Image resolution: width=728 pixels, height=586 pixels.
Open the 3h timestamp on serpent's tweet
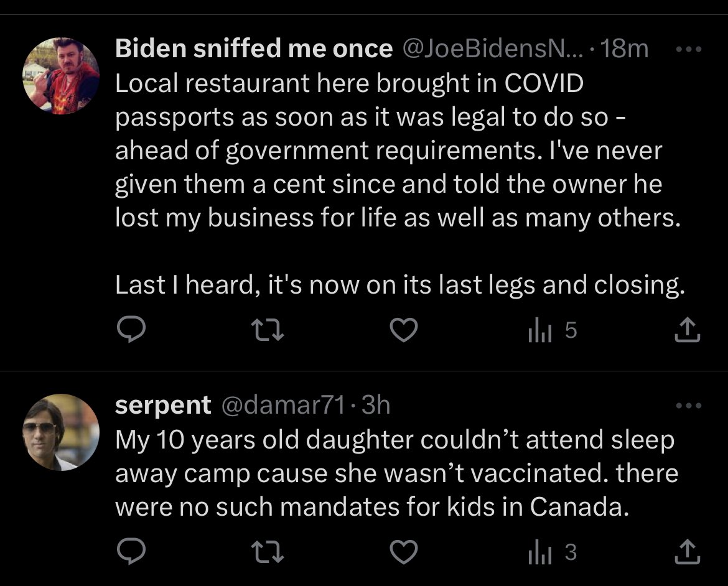[x=375, y=406]
